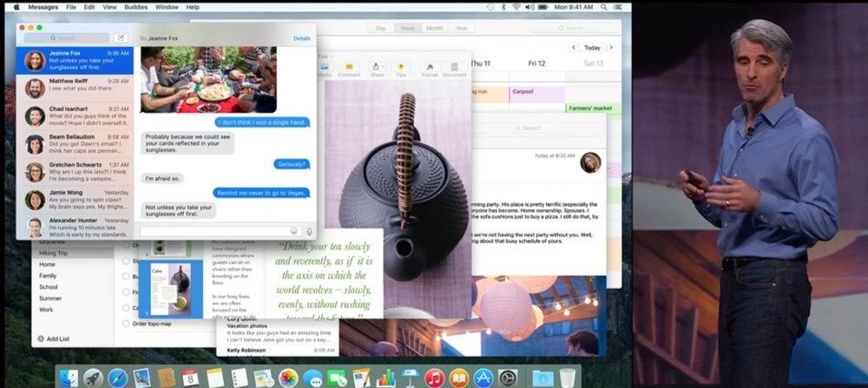
Task: Open Contacts book icon in Dock
Action: pyautogui.click(x=166, y=378)
